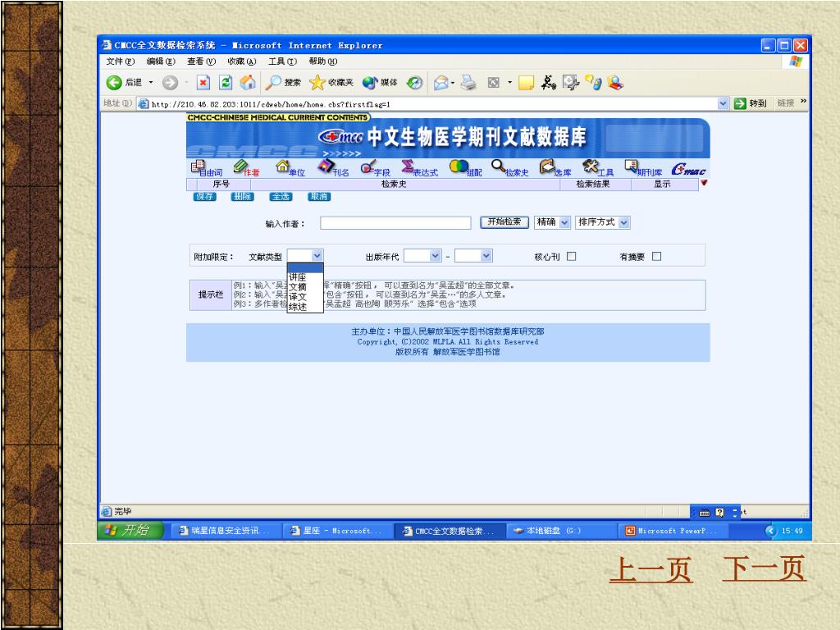
Task: Click the 开始检索 start search button
Action: coord(504,221)
